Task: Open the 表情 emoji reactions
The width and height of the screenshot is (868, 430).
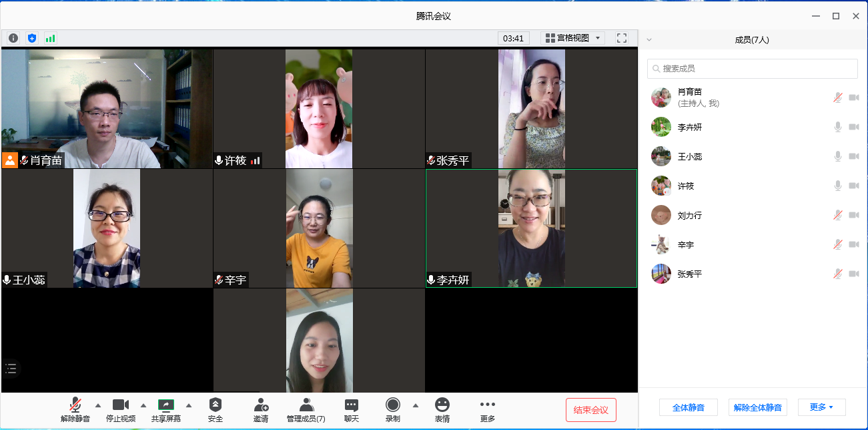Action: 442,409
